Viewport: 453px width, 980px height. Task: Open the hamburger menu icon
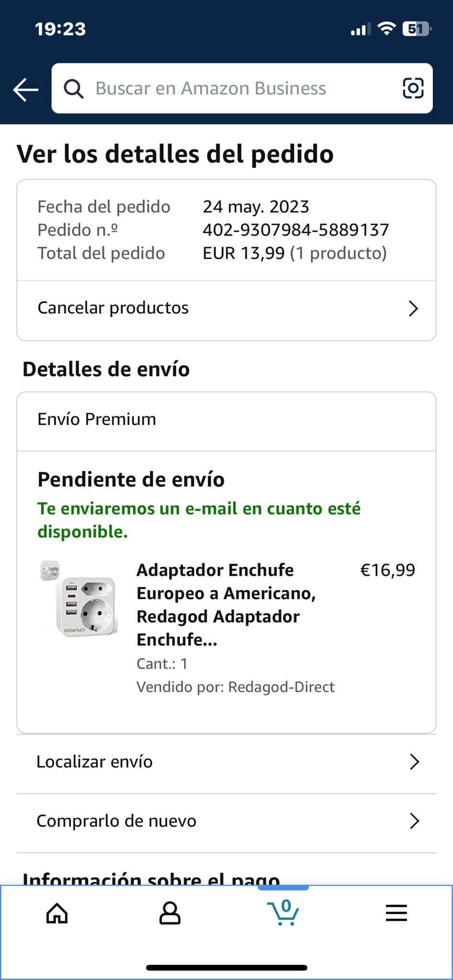pyautogui.click(x=396, y=913)
